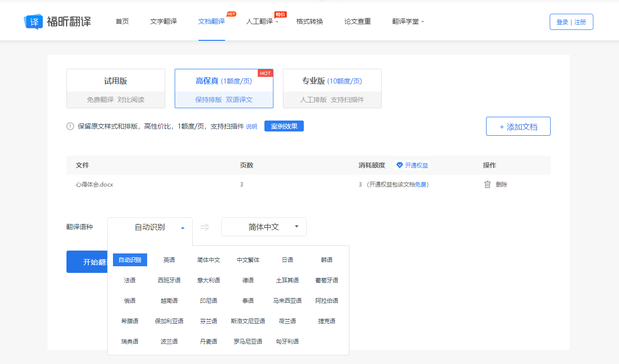619x364 pixels.
Task: Open the 人工翻译 nav menu
Action: coord(262,21)
